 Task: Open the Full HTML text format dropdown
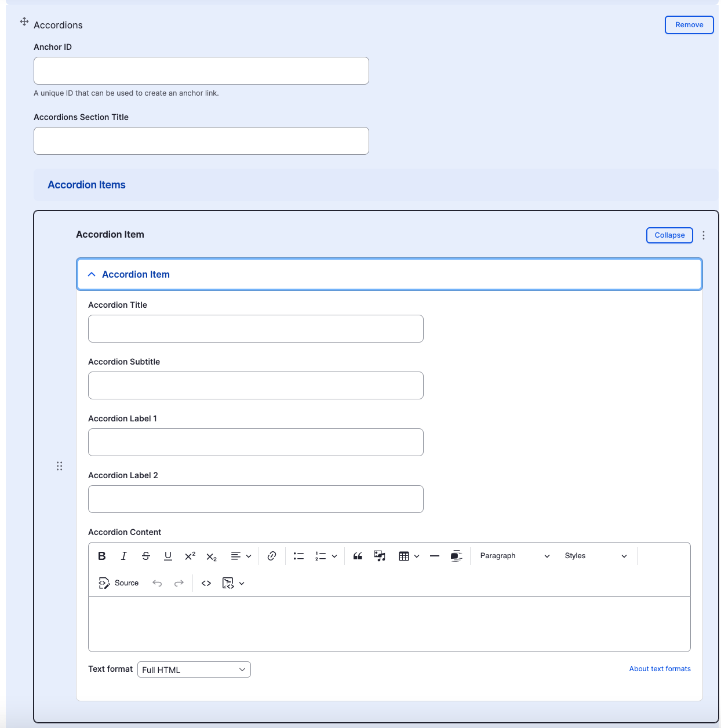coord(194,669)
